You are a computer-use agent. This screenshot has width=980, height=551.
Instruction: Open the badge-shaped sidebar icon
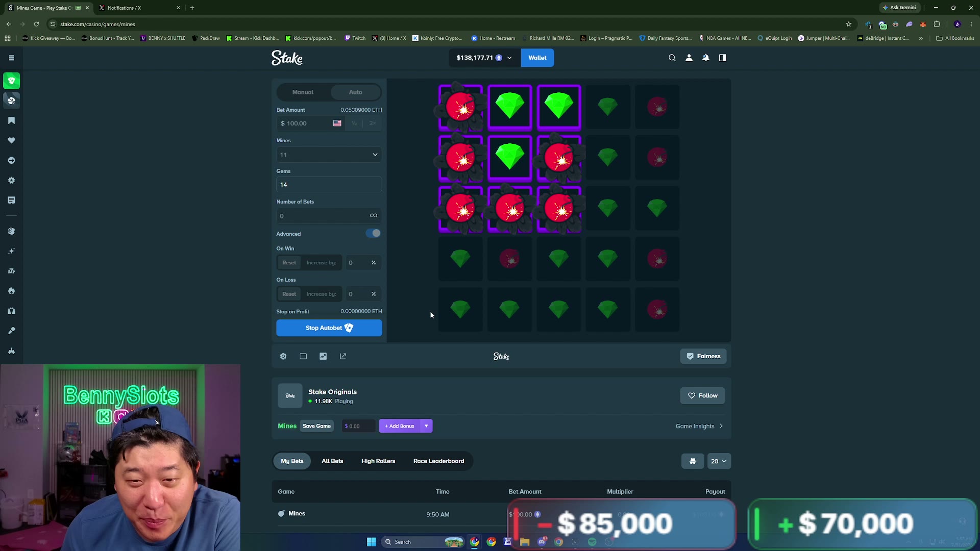[11, 180]
